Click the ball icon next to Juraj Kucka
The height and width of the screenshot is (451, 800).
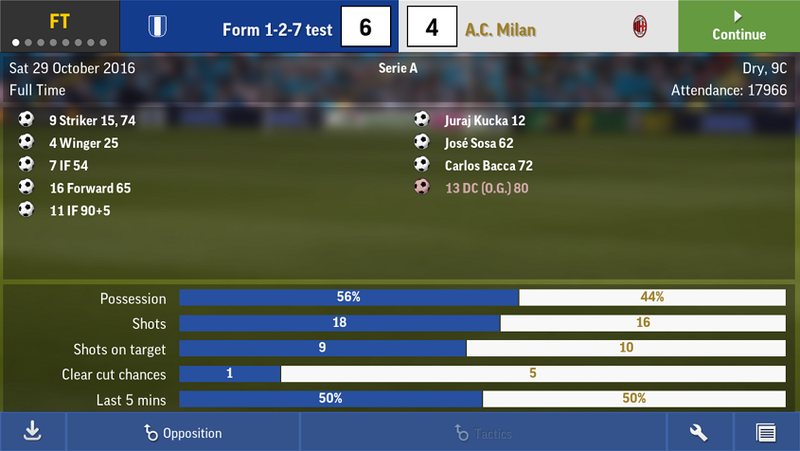point(421,119)
